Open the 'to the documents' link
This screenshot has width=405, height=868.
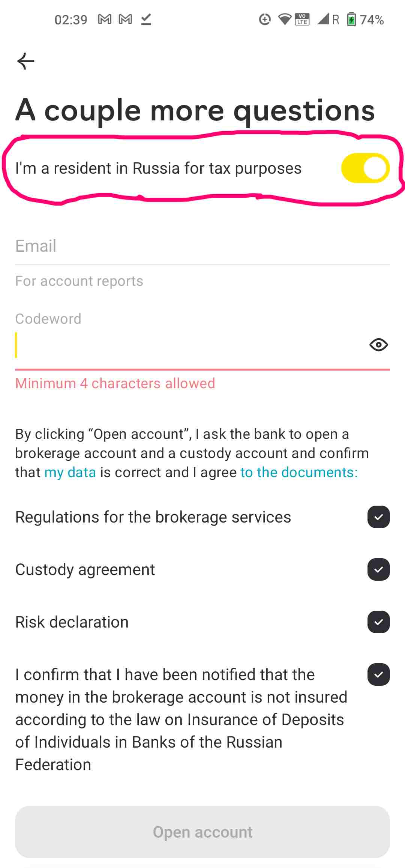(299, 472)
